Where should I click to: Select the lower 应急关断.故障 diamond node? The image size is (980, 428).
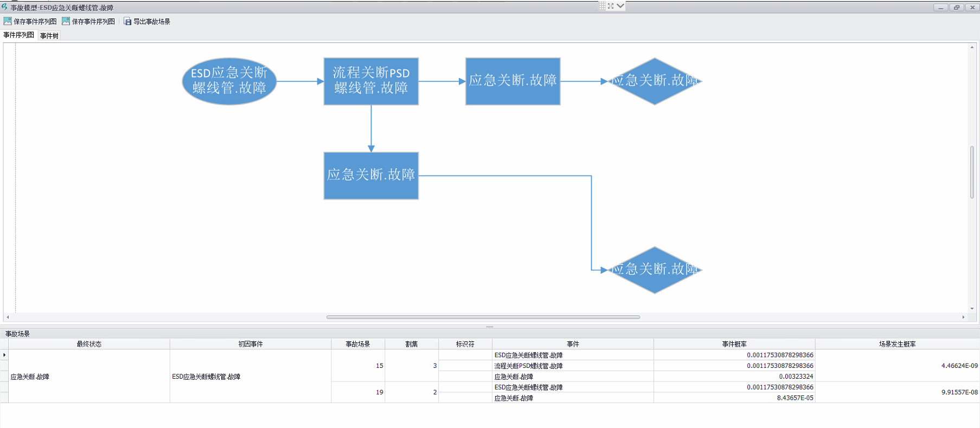point(655,270)
